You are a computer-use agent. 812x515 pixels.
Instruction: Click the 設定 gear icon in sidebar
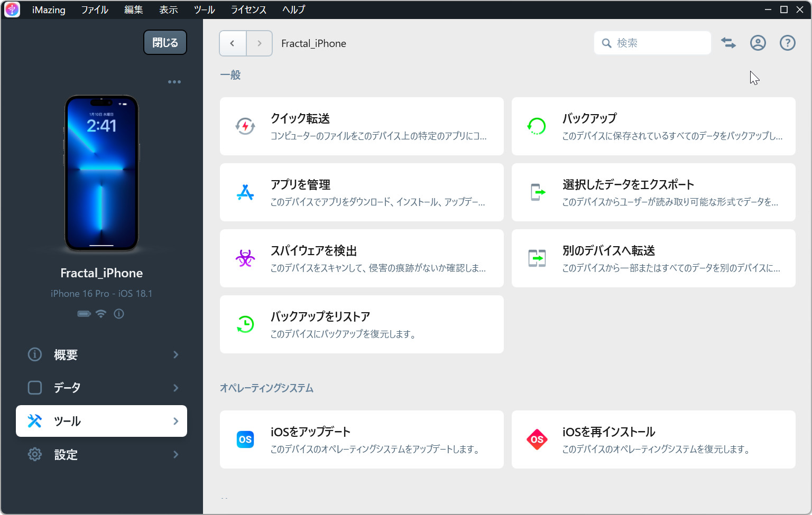pyautogui.click(x=35, y=454)
